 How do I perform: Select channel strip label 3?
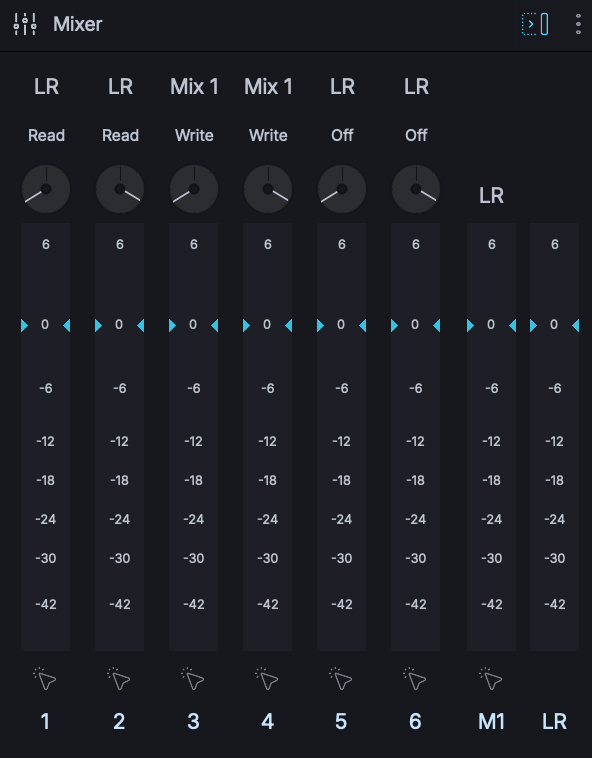[x=193, y=721]
